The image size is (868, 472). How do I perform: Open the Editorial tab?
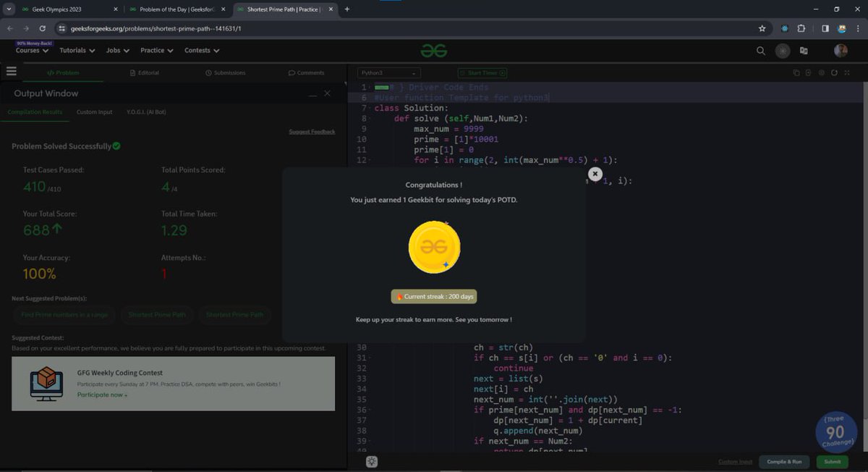[x=144, y=73]
